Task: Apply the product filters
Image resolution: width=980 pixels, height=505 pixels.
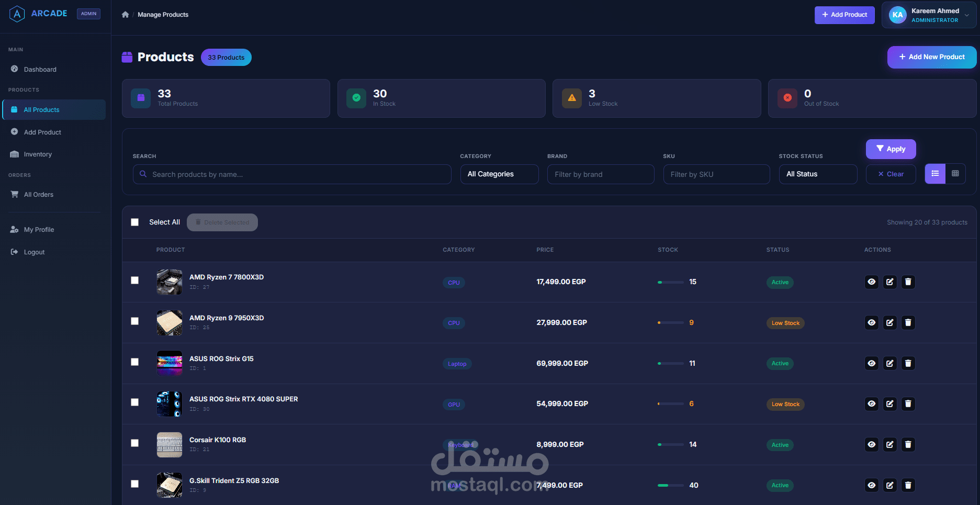Action: point(891,149)
